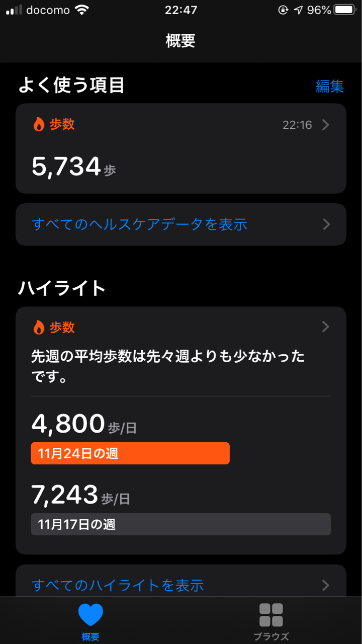This screenshot has height=644, width=362.
Task: Open steps detail via the 22:16 chevron
Action: coord(325,125)
